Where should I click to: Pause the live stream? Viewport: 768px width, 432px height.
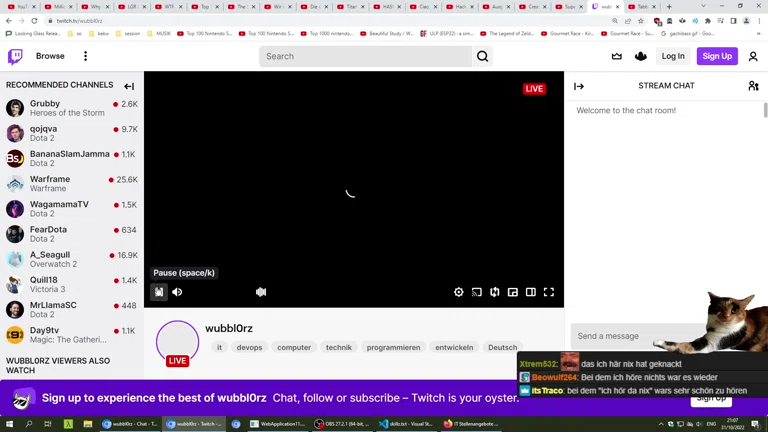coord(159,292)
